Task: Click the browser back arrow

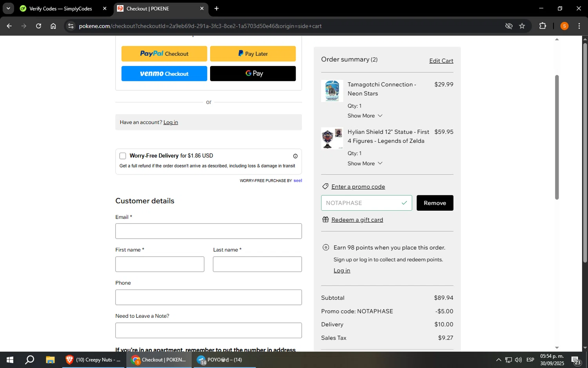Action: [9, 26]
